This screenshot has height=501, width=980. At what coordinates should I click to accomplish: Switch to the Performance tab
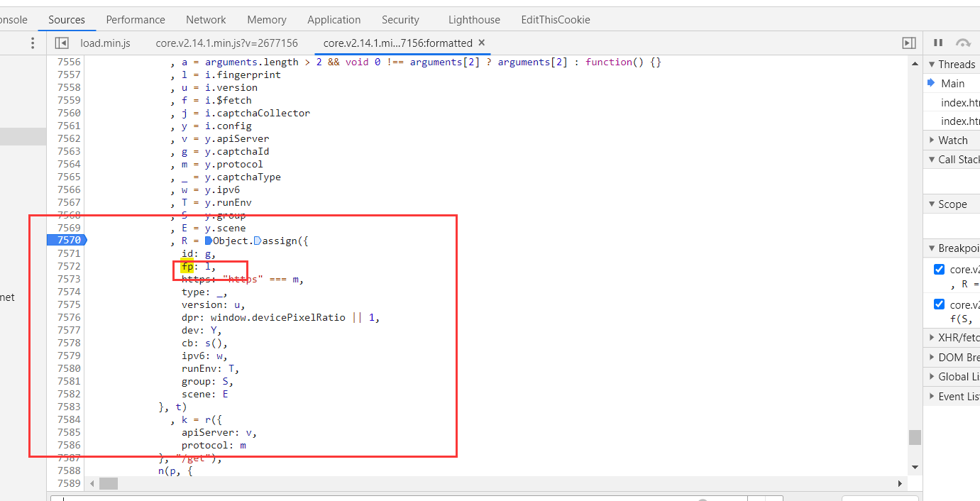tap(136, 20)
